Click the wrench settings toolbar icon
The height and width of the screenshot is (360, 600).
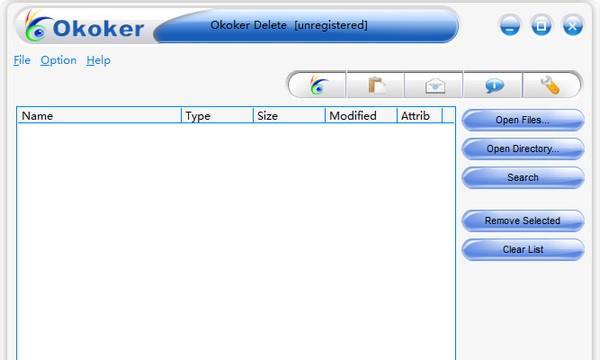tap(550, 85)
